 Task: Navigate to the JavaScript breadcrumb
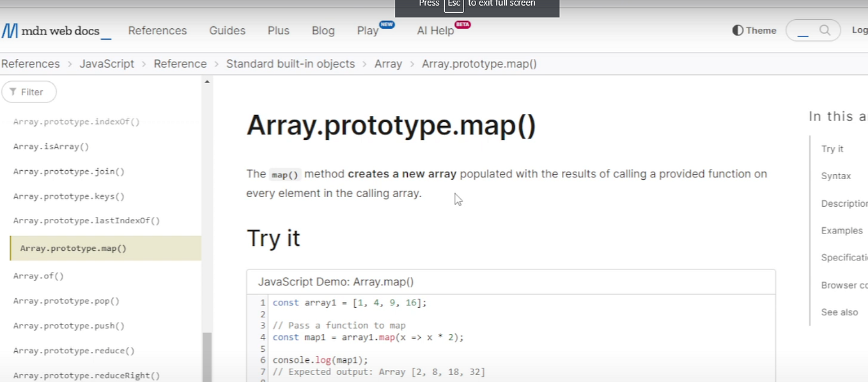[107, 63]
